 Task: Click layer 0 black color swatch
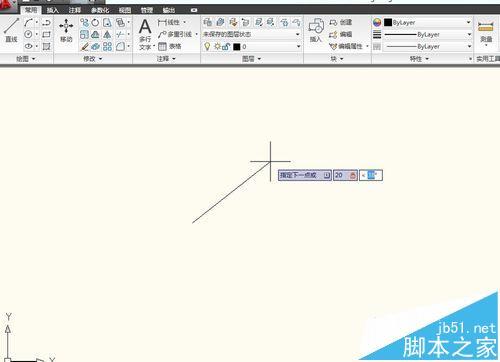point(237,47)
